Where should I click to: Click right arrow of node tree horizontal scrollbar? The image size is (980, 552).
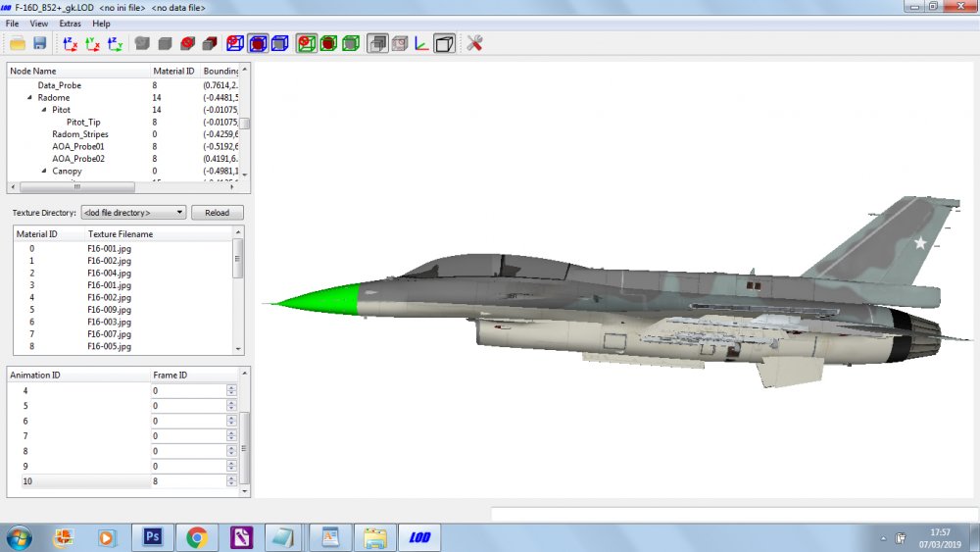coord(232,187)
